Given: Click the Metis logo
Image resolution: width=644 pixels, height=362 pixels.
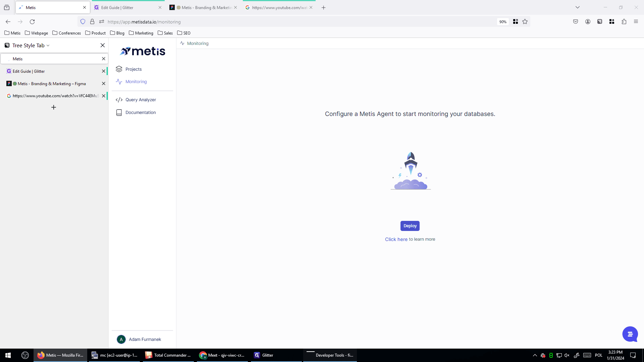Looking at the screenshot, I should point(143,51).
